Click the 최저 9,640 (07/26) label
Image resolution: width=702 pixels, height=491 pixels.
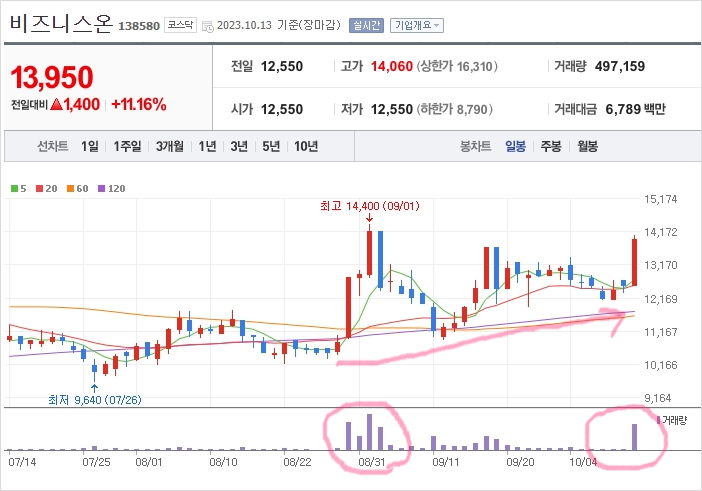click(94, 400)
